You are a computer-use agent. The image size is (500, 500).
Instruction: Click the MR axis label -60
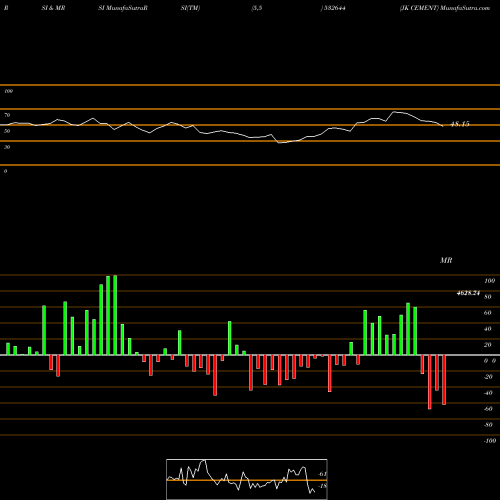click(x=488, y=409)
